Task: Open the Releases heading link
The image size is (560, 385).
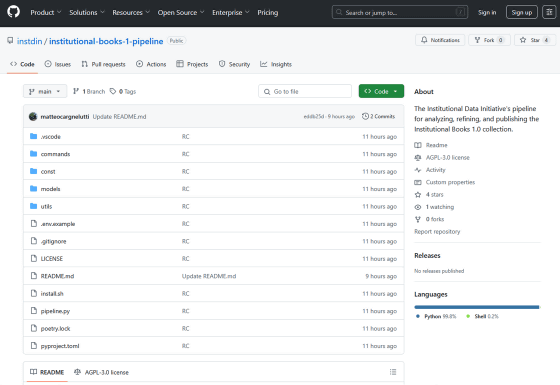Action: (427, 255)
